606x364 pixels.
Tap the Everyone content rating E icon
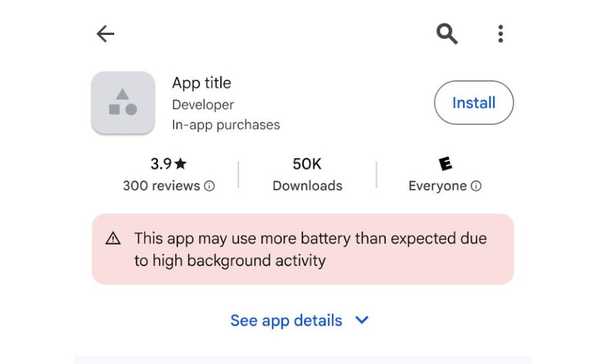pyautogui.click(x=445, y=164)
